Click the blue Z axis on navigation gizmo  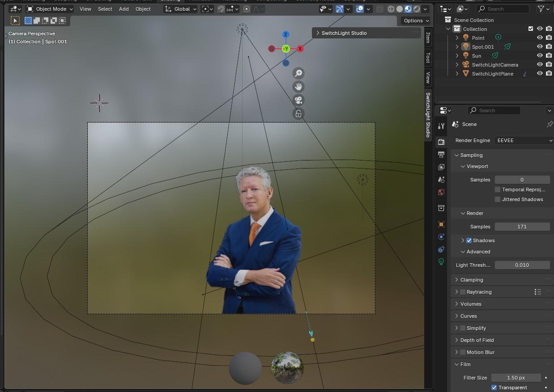(286, 34)
